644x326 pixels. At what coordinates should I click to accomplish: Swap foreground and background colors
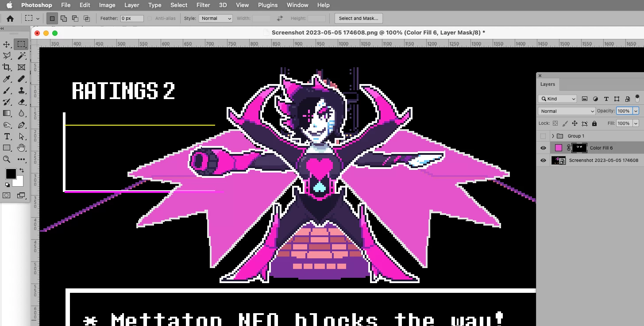(x=21, y=170)
